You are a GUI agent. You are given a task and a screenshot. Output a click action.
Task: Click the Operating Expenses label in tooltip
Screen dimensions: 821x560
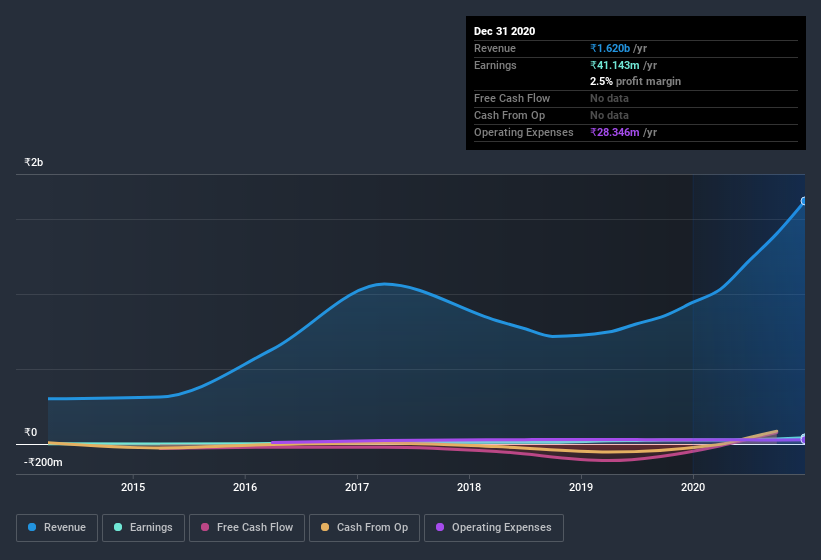click(x=524, y=132)
